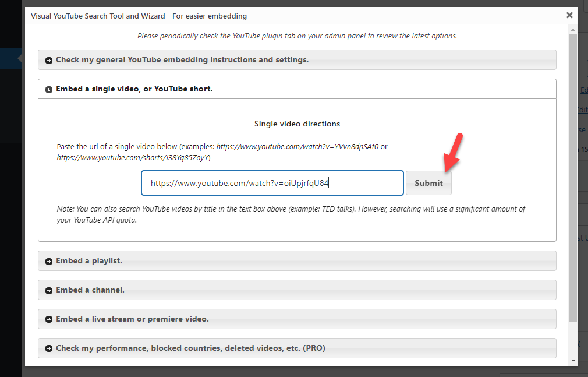Click the arrow icon beside Embed a live stream

49,319
